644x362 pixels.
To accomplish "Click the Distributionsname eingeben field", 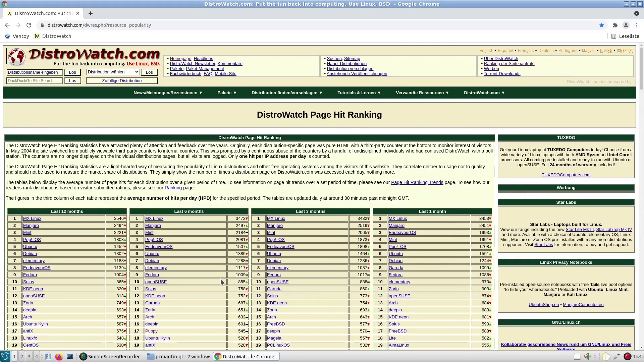I will pos(35,72).
